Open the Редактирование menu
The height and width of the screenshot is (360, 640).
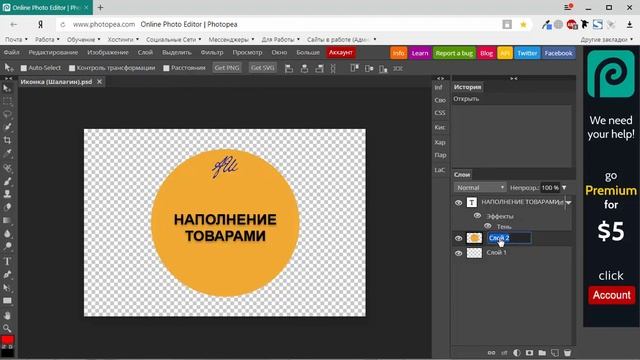pyautogui.click(x=53, y=52)
